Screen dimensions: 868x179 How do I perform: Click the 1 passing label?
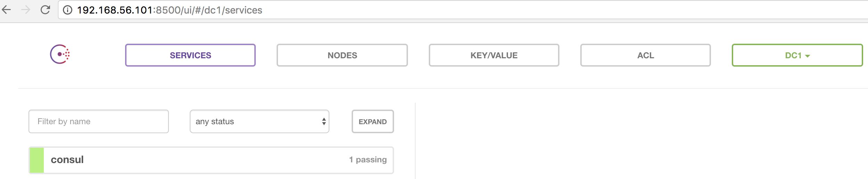coord(368,160)
